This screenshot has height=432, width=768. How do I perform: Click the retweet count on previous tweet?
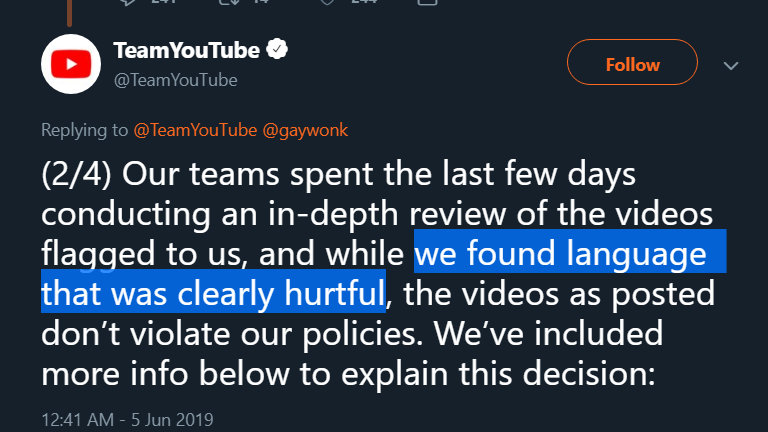(x=261, y=1)
